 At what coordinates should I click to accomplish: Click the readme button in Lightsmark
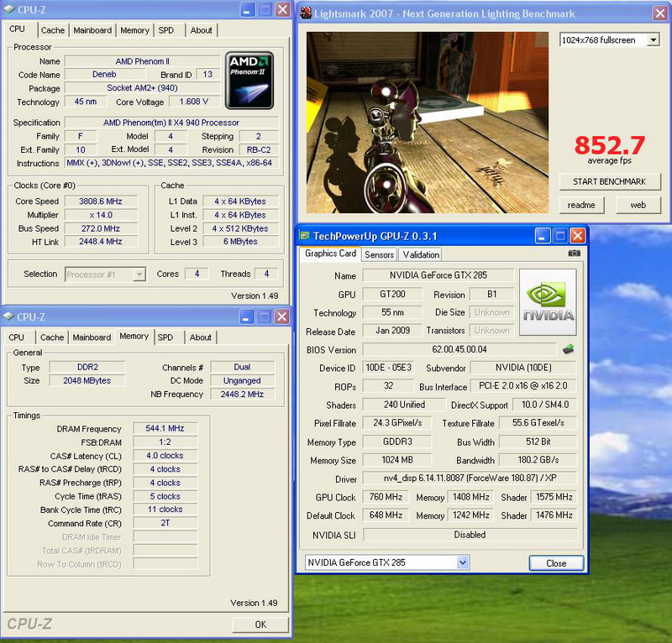tap(581, 205)
